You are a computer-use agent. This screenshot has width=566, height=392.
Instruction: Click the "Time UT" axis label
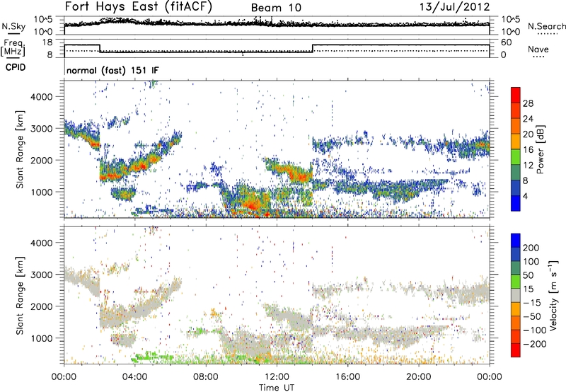[277, 388]
